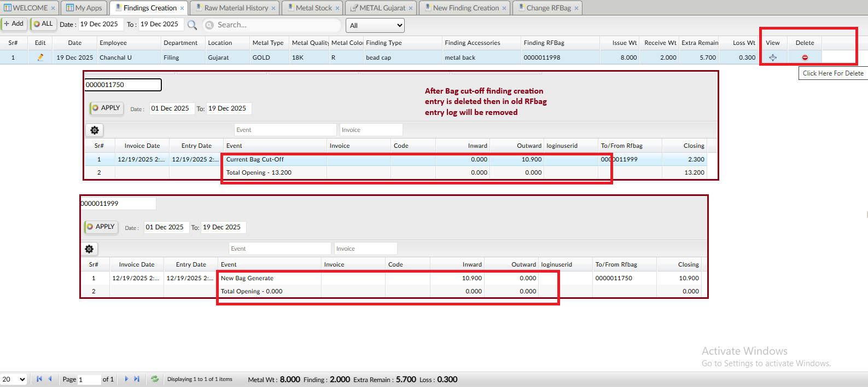Click the green refresh icon in pager
Viewport: 868px width, 387px height.
[x=155, y=379]
